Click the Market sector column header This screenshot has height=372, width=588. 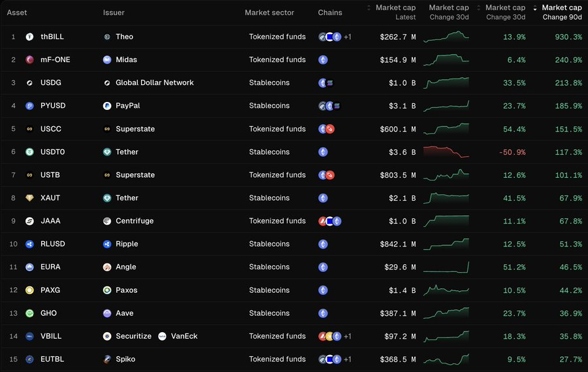point(269,12)
